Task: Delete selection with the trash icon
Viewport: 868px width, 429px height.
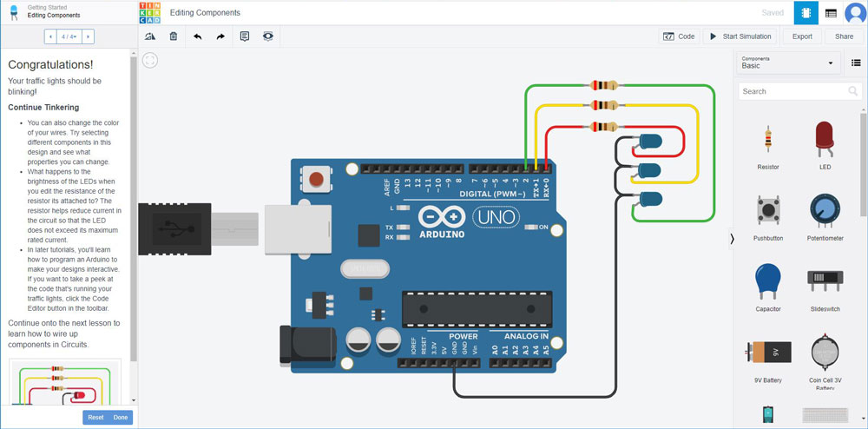Action: [174, 36]
